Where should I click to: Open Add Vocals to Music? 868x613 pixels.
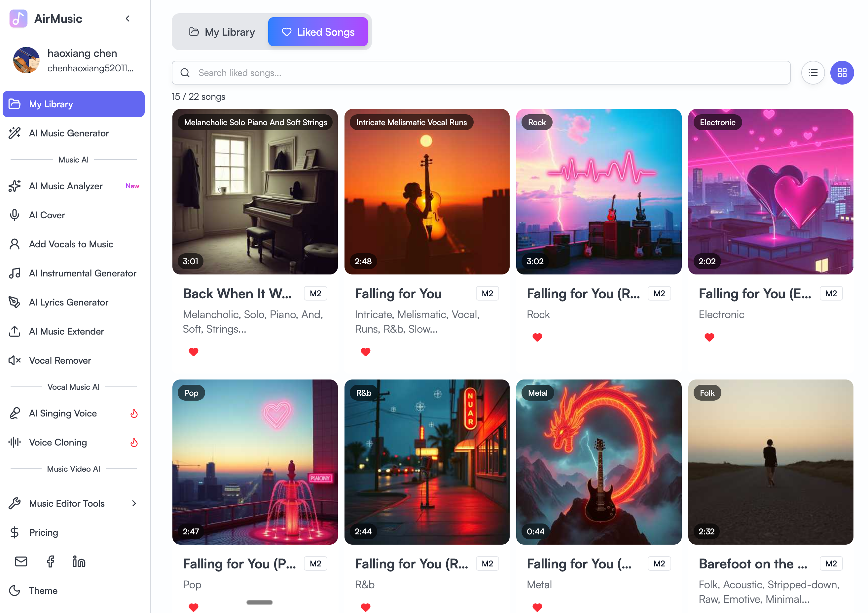pyautogui.click(x=71, y=244)
